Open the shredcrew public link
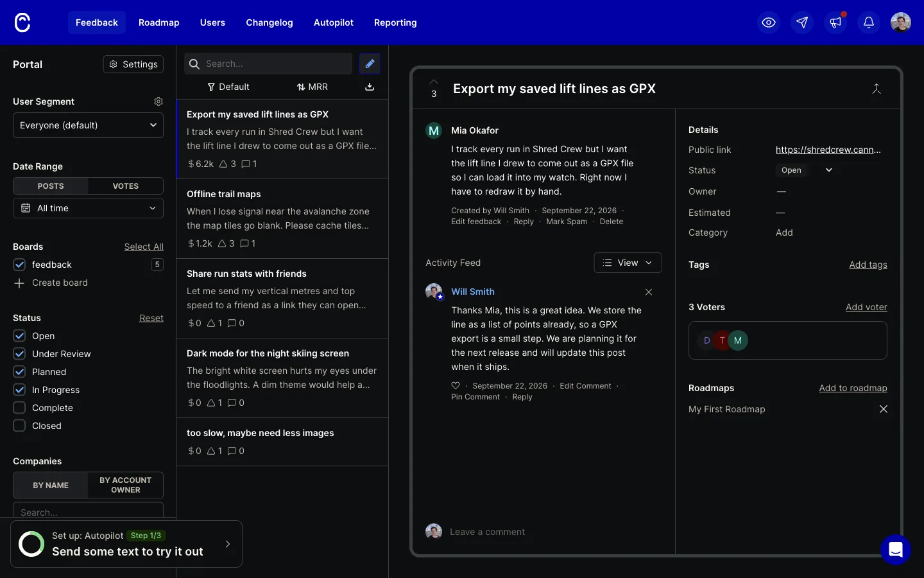 828,150
